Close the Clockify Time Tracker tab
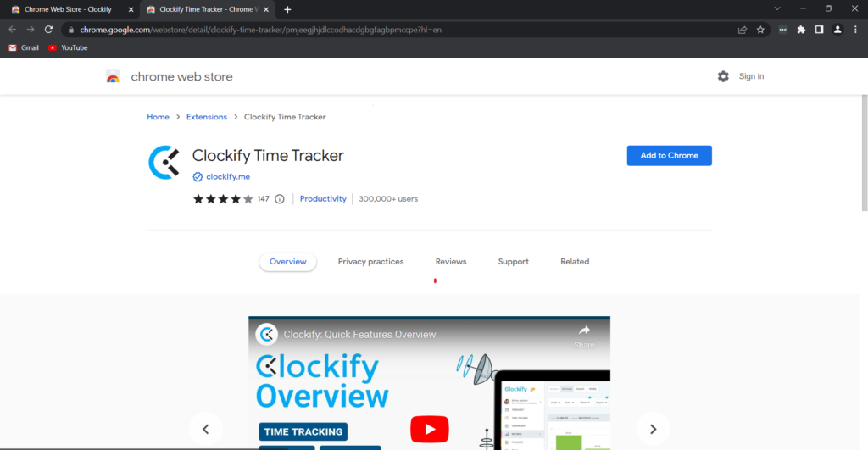This screenshot has height=450, width=868. (266, 9)
